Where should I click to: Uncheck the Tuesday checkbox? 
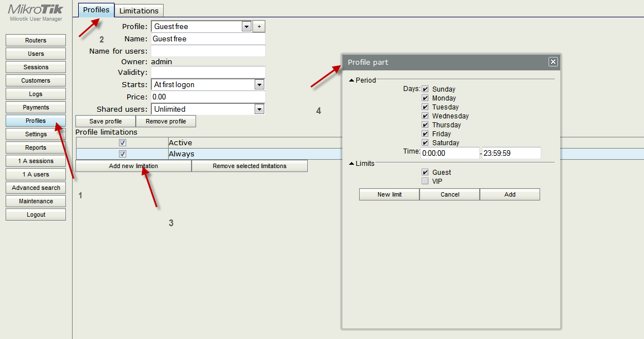pyautogui.click(x=425, y=107)
